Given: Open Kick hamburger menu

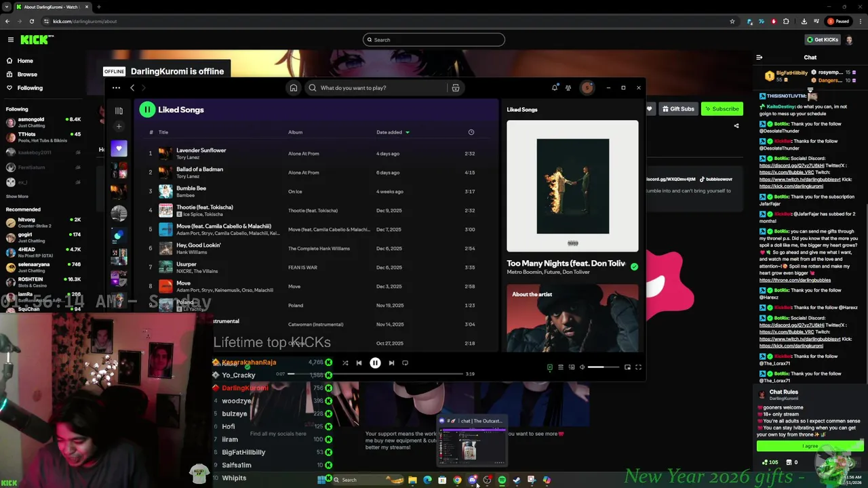Looking at the screenshot, I should tap(11, 40).
